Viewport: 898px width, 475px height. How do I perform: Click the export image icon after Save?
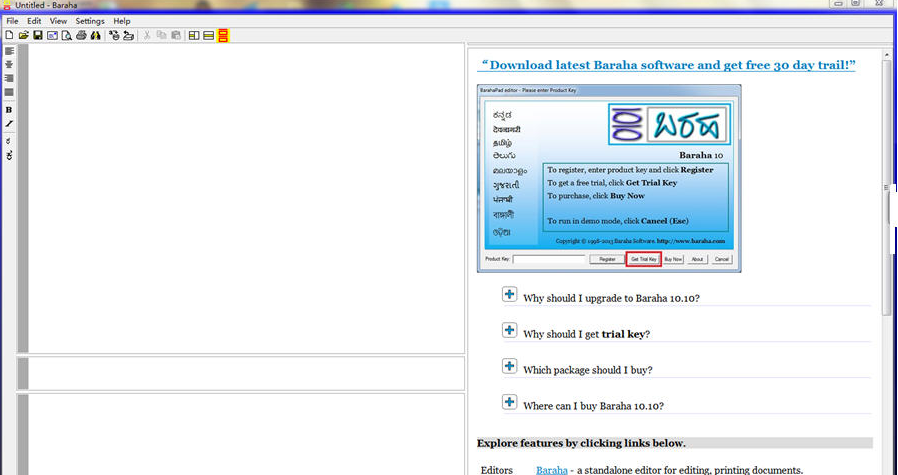pyautogui.click(x=52, y=36)
